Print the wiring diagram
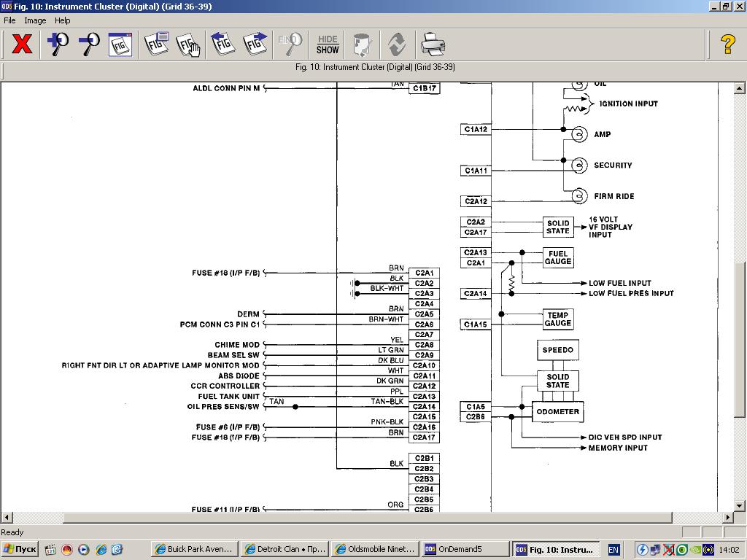The width and height of the screenshot is (747, 560). click(x=433, y=44)
